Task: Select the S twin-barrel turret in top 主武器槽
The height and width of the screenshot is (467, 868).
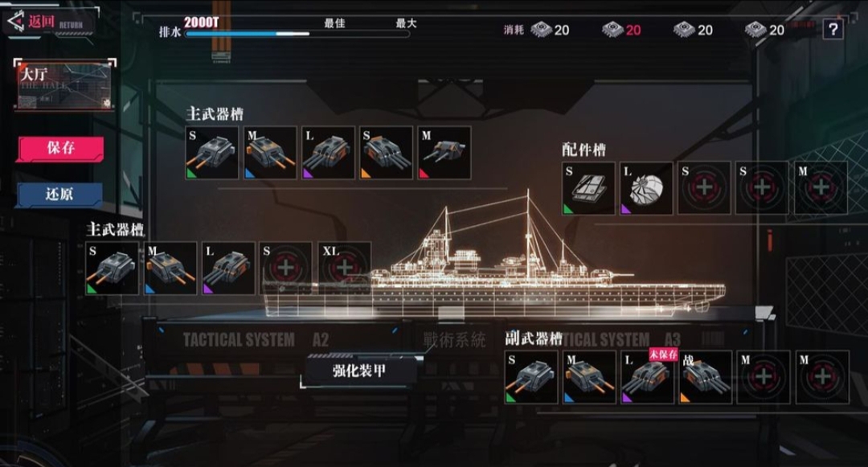Action: pos(212,153)
